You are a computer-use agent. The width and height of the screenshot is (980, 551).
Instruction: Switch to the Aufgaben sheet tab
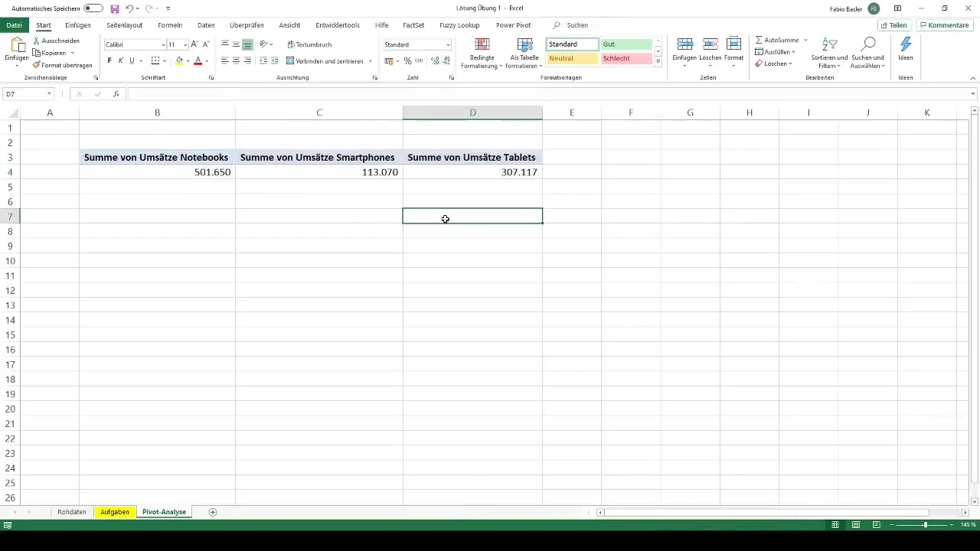[115, 512]
